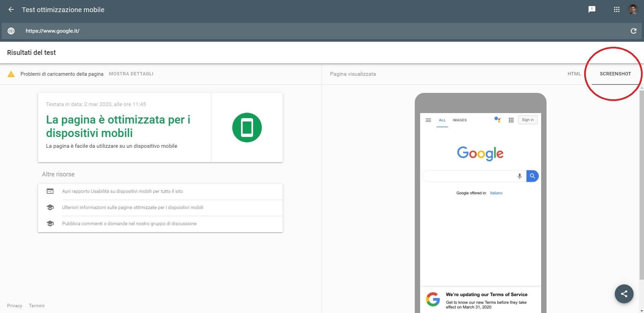This screenshot has width=644, height=313.
Task: Click 'La pagina è ottimizzata per i dispositivi mobili'
Action: click(x=118, y=126)
